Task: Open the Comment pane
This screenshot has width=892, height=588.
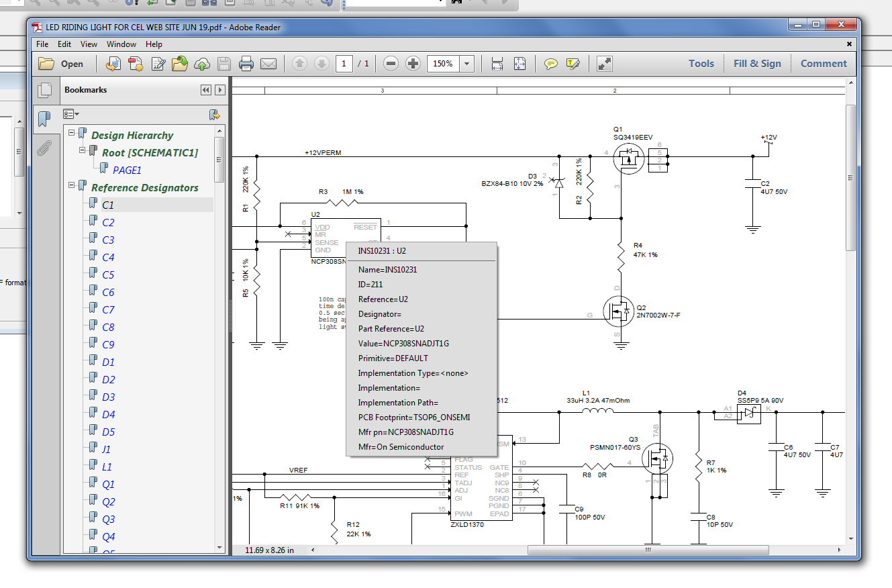Action: (x=824, y=64)
